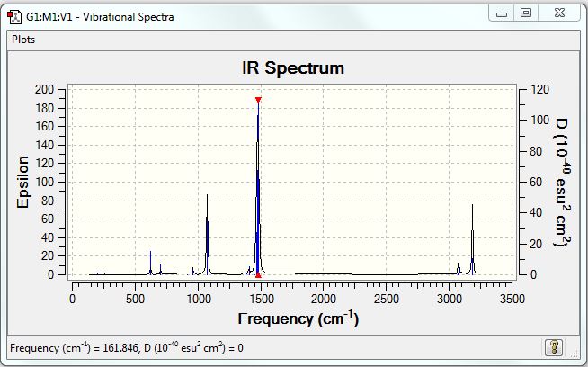Select the red marker at the baseline of the 1480 peak
The height and width of the screenshot is (367, 588).
258,275
